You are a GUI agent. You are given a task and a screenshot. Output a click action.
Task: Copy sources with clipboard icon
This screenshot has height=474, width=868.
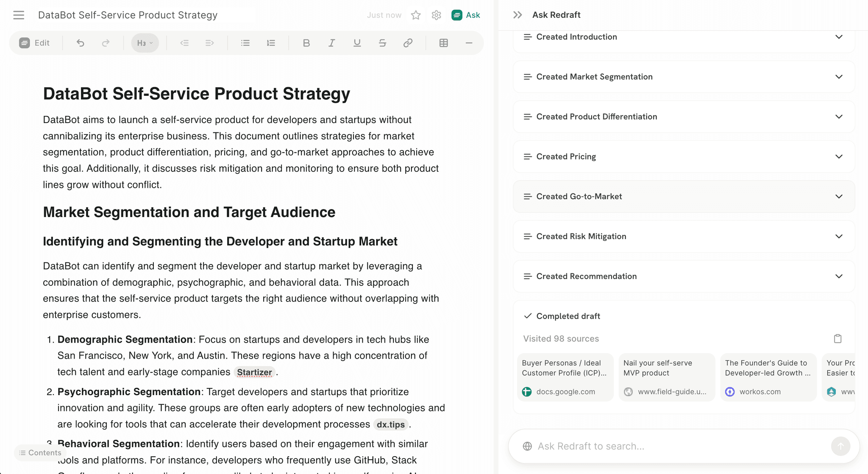click(837, 338)
